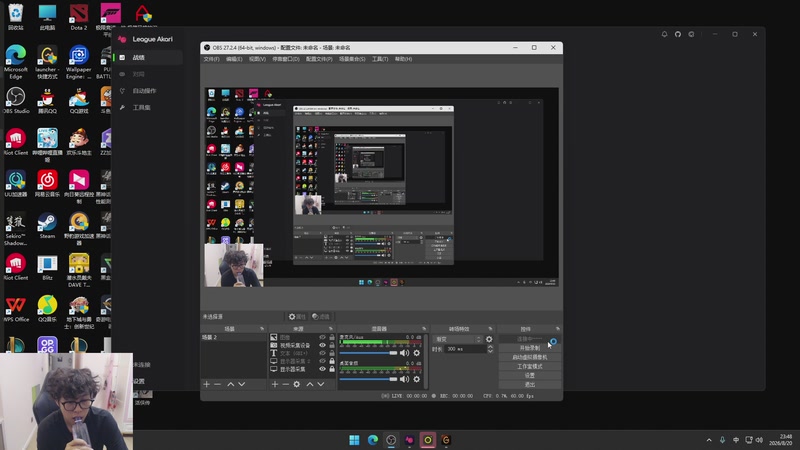Move source up in Sources panel

coord(310,384)
